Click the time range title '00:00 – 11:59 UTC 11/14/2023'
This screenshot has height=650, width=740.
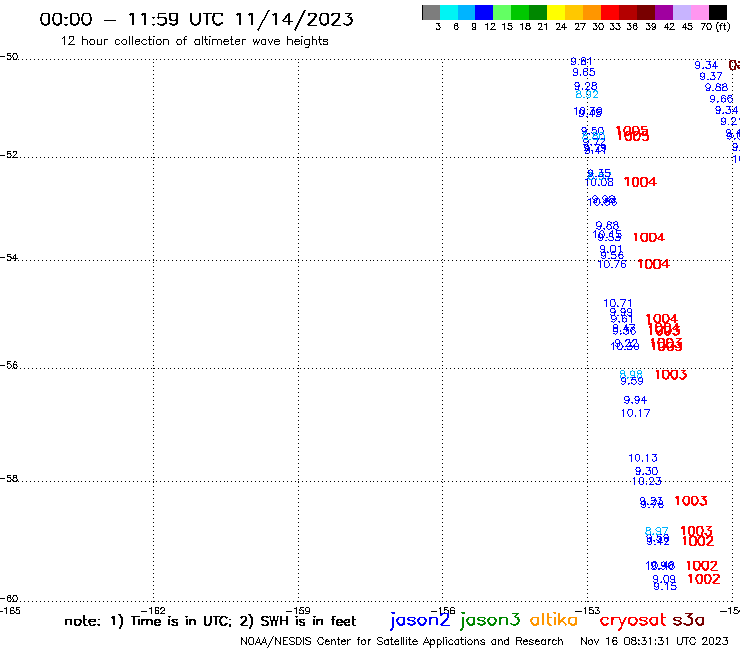pos(196,19)
